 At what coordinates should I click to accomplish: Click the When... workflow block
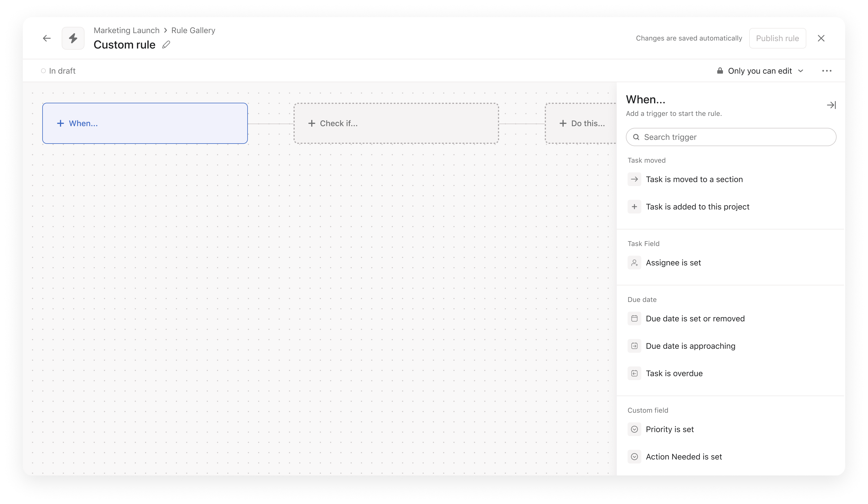(145, 123)
